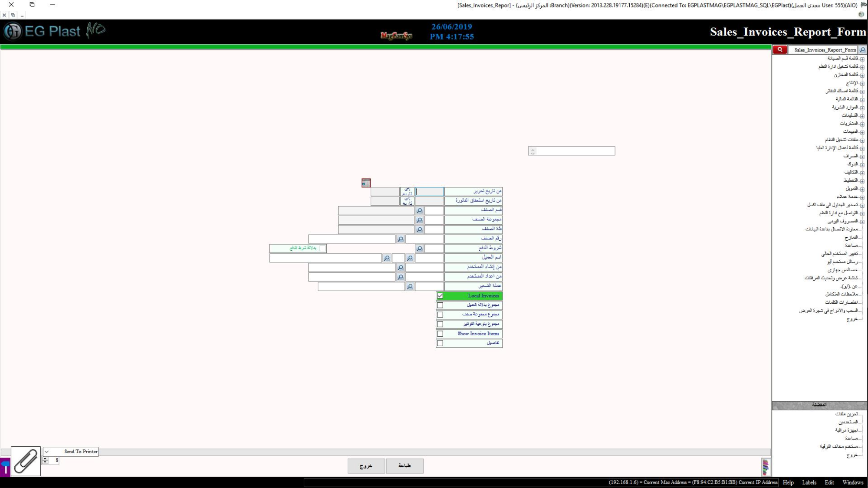This screenshot has height=488, width=868.
Task: Expand the الإنتاج tree node
Action: [x=862, y=83]
